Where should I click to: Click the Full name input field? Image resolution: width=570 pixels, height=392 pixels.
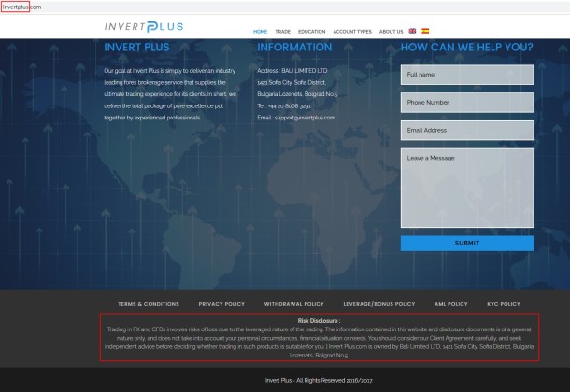[x=467, y=75]
